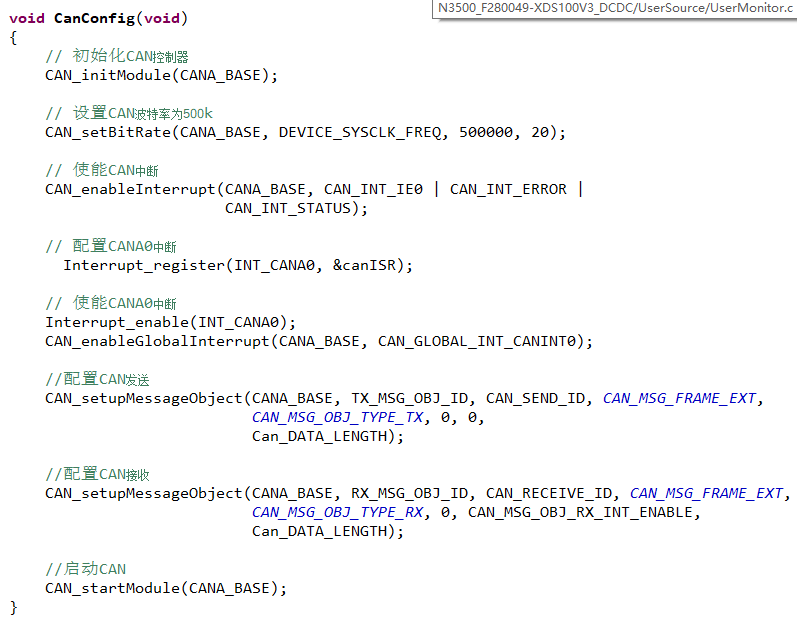Click CAN_RECEIVE_ID argument

[x=549, y=493]
